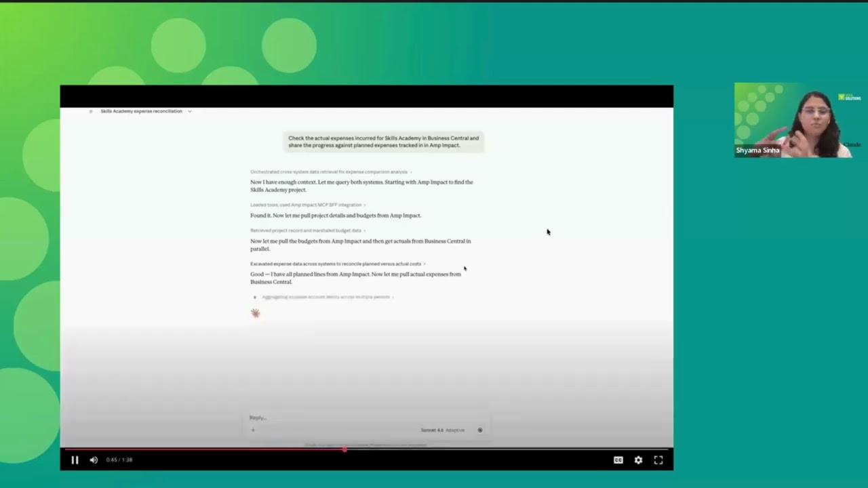Viewport: 868px width, 488px height.
Task: Expand 'Retrieved project record and marshaled budget' step
Action: click(x=308, y=230)
